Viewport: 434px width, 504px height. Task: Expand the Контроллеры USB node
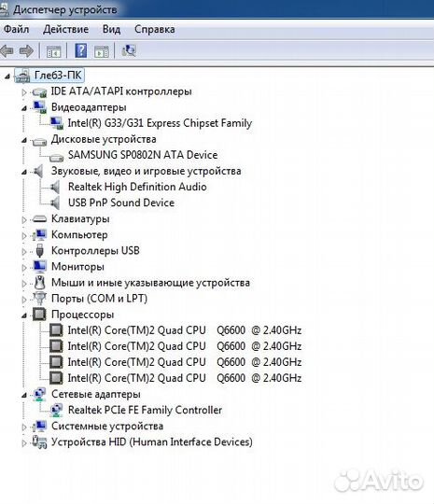[24, 252]
